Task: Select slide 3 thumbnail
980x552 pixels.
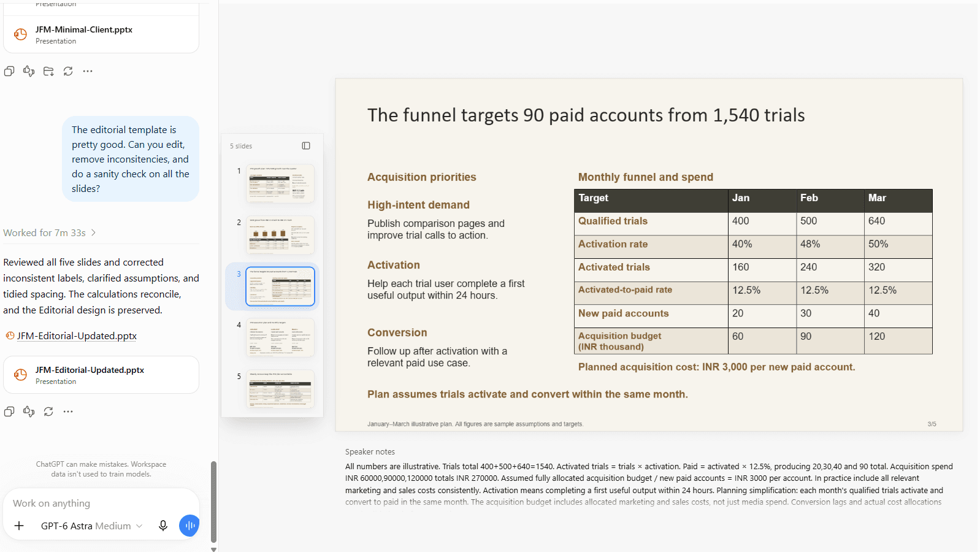Action: [280, 286]
